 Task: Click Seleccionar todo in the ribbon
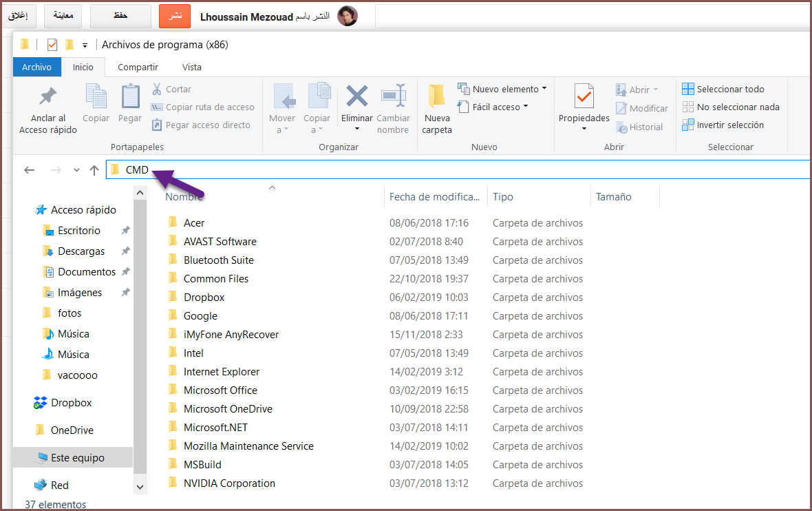(723, 89)
